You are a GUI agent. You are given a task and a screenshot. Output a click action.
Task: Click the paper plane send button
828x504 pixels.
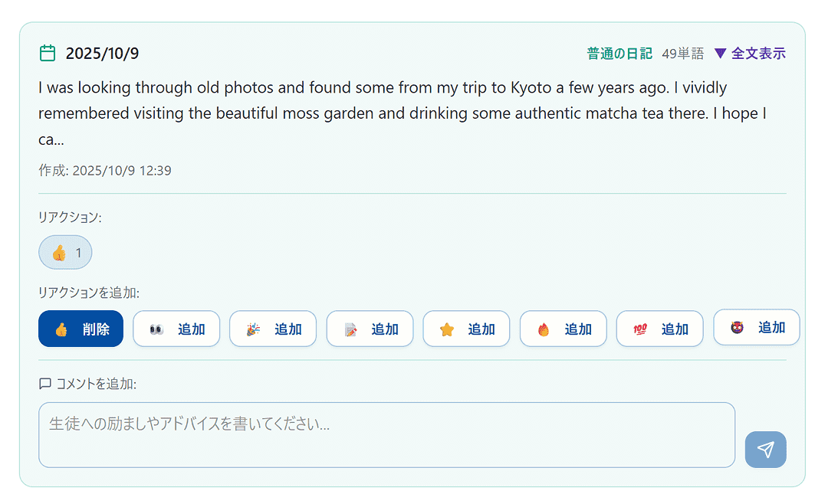765,450
